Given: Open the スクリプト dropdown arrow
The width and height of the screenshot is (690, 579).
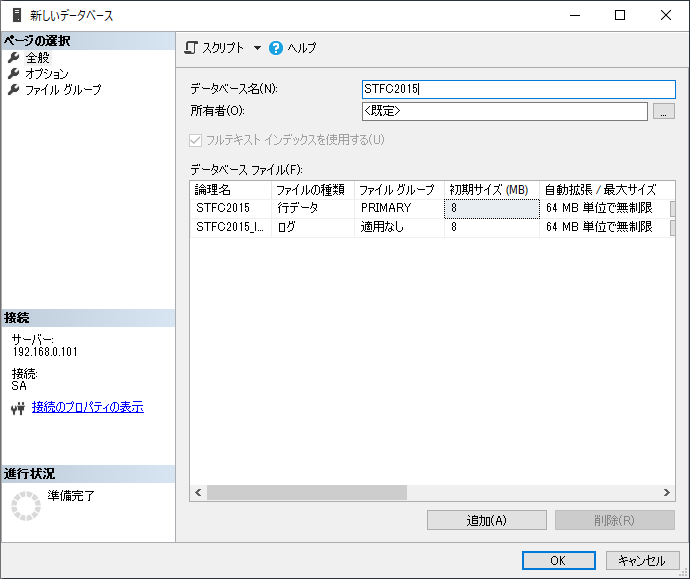Looking at the screenshot, I should tap(257, 48).
